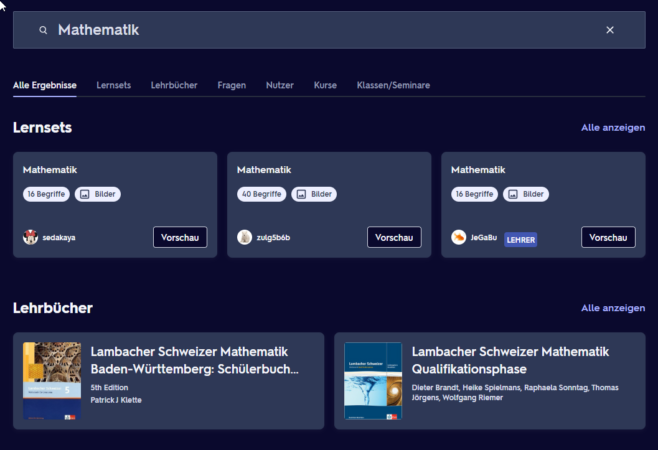
Task: Select the Fragen tab
Action: click(x=232, y=85)
